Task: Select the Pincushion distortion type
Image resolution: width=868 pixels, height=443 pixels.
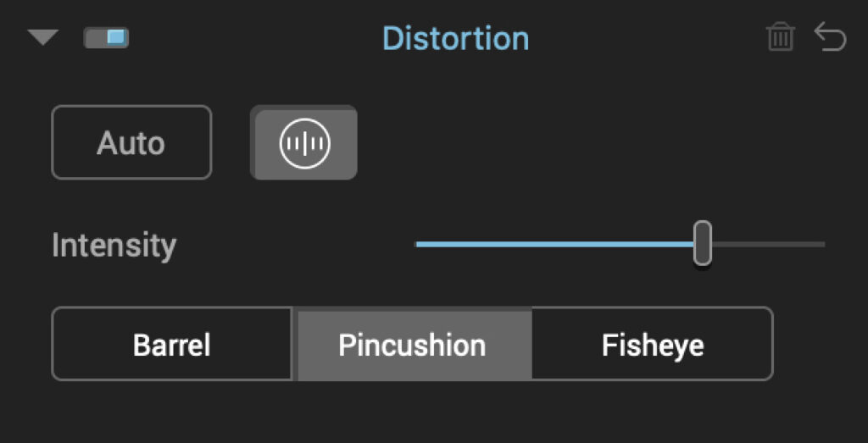Action: pyautogui.click(x=412, y=345)
